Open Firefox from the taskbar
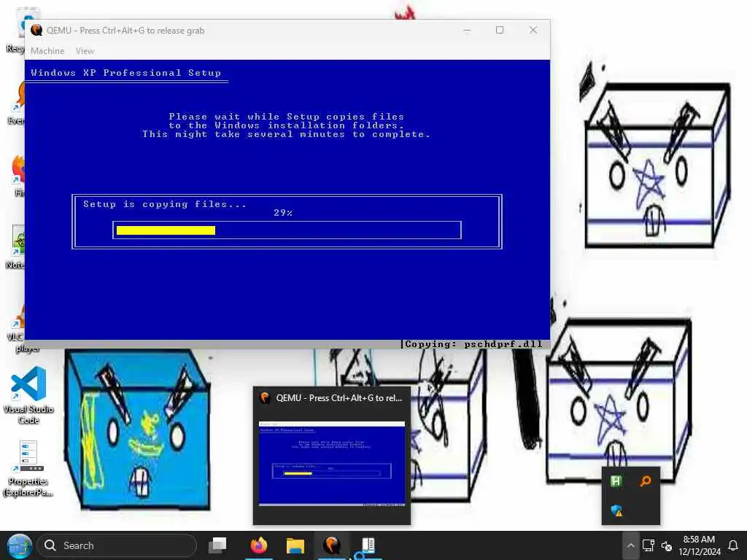The height and width of the screenshot is (560, 747). (x=259, y=545)
